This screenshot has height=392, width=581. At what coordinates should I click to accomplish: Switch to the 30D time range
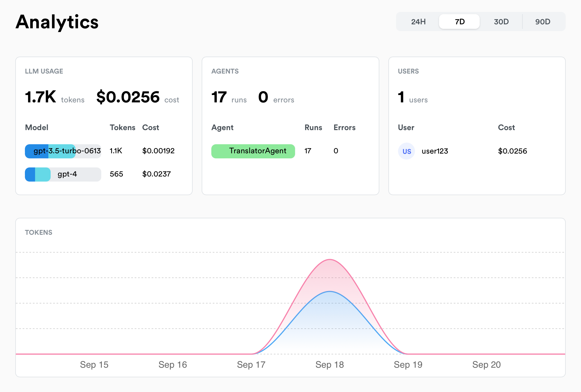tap(501, 21)
